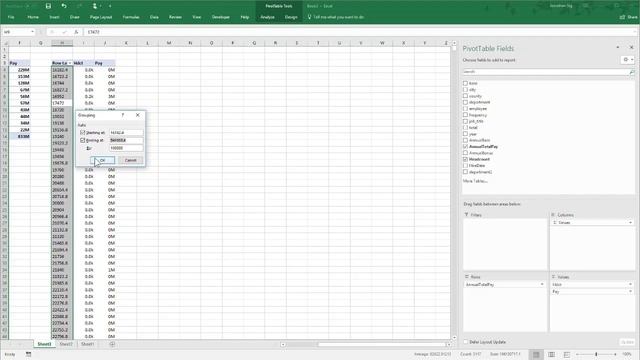Click OK in the Grouping dialog
640x360 pixels.
[x=102, y=160]
